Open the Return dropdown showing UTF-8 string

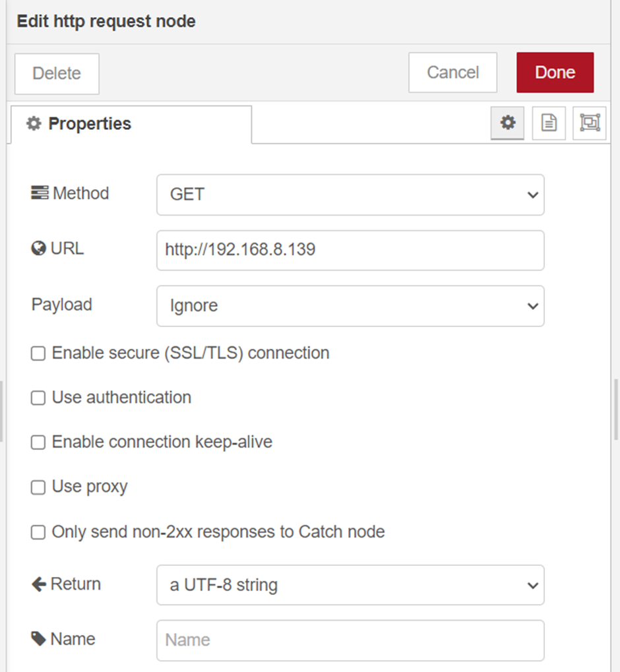coord(350,585)
